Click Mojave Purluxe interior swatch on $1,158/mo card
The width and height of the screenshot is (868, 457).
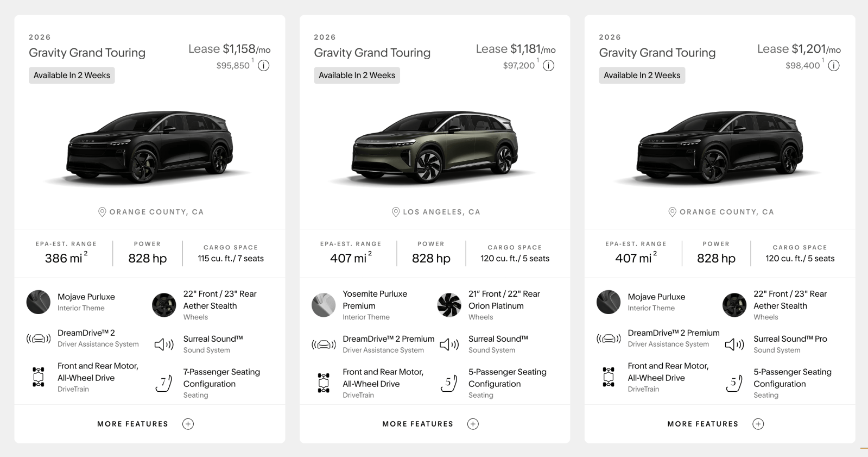click(x=39, y=302)
